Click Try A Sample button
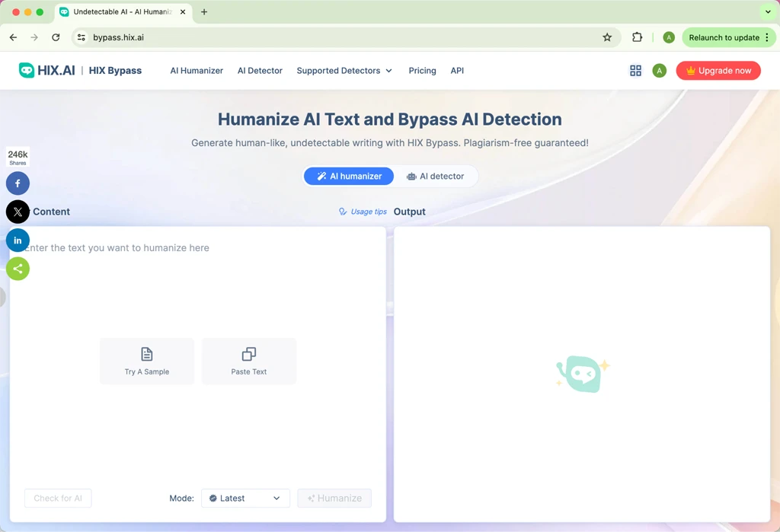The image size is (780, 532). coord(147,362)
